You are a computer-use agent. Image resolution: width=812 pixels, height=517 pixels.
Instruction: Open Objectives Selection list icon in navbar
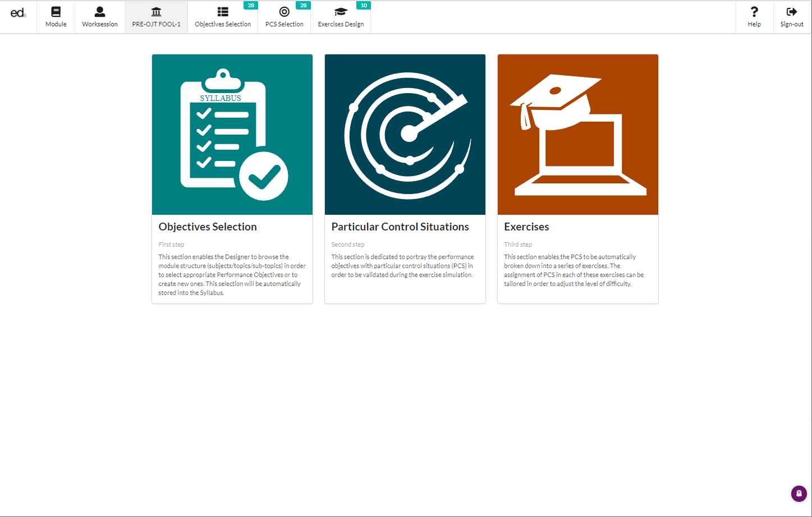pyautogui.click(x=223, y=12)
